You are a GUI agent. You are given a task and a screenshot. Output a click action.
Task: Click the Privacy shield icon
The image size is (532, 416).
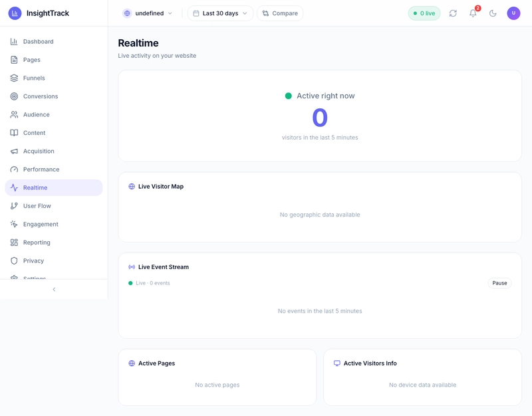coord(14,261)
